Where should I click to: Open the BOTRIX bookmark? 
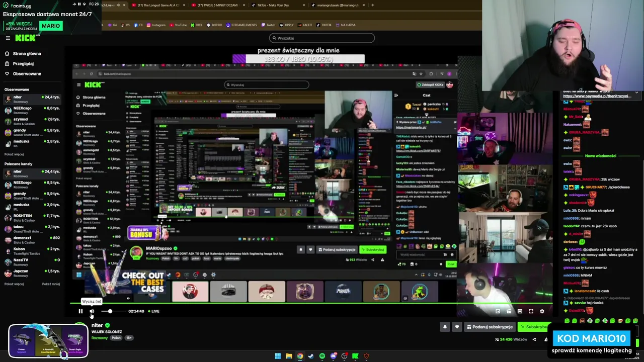pyautogui.click(x=214, y=25)
